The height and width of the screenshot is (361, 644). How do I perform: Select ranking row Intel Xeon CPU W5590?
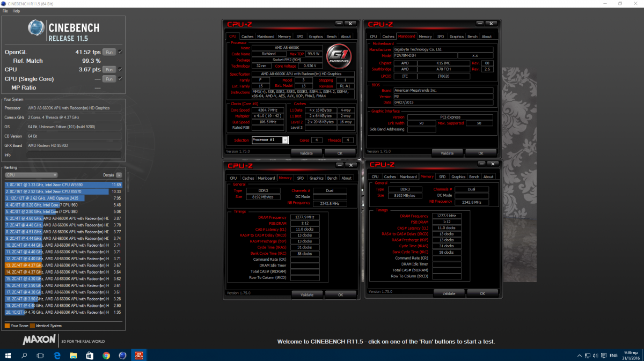(63, 185)
